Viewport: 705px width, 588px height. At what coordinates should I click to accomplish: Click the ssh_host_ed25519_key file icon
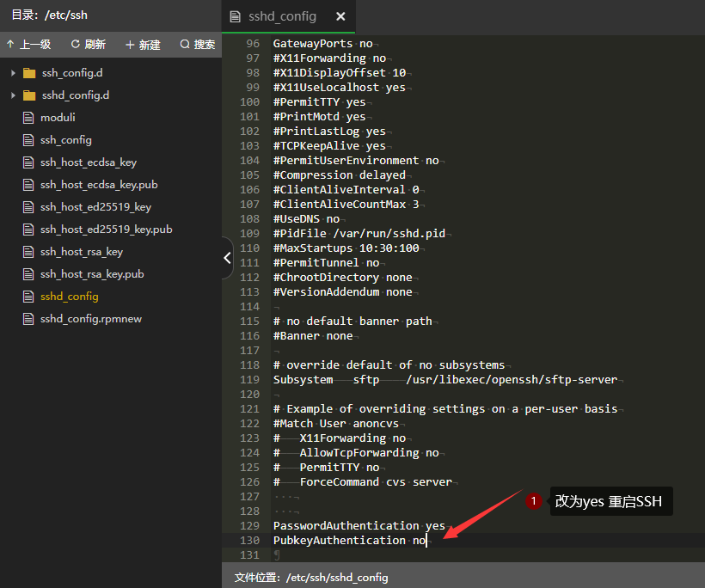[x=28, y=207]
